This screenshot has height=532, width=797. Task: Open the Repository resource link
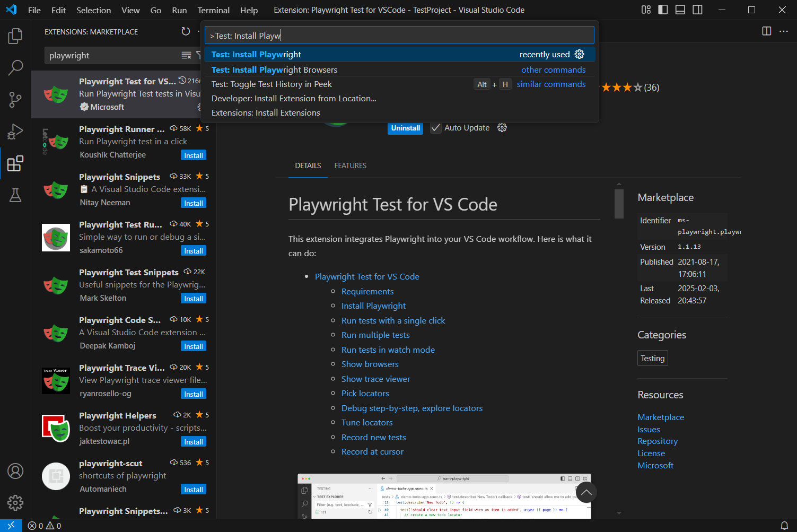[x=658, y=441]
